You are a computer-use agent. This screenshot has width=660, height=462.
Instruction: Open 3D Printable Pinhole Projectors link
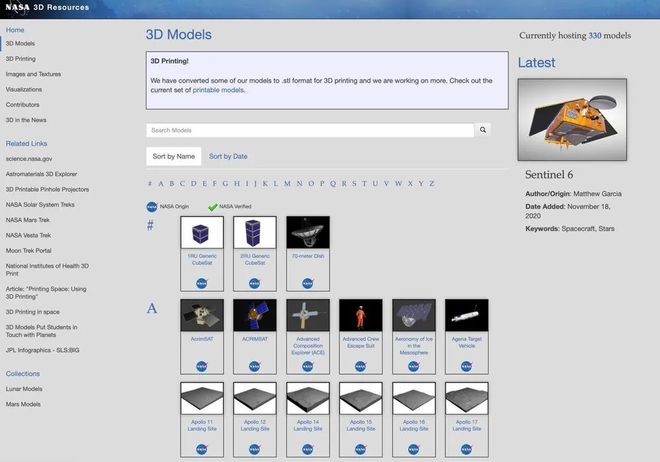(x=47, y=189)
